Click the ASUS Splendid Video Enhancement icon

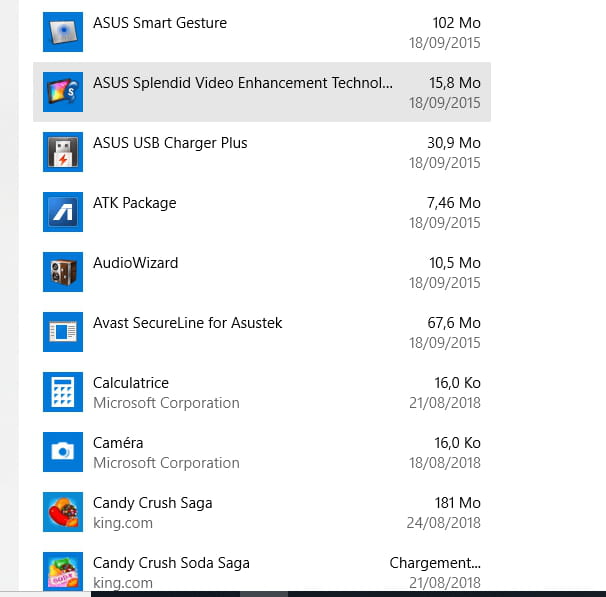click(63, 92)
